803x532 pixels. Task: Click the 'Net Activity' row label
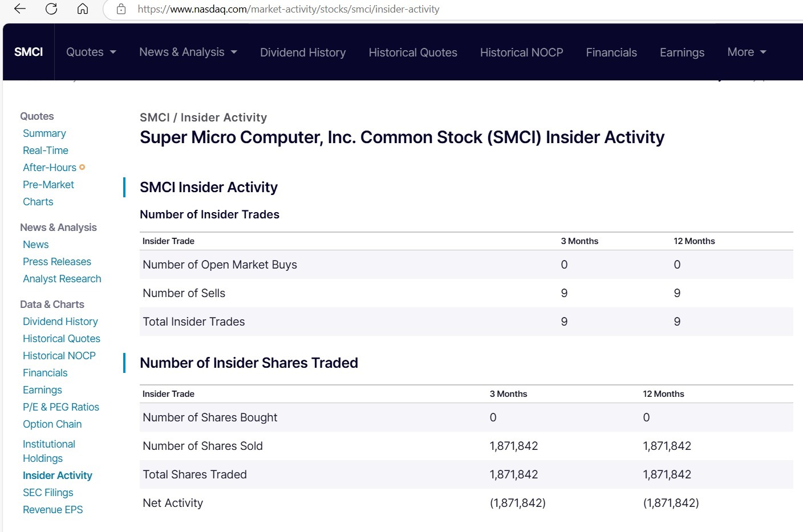click(x=173, y=503)
